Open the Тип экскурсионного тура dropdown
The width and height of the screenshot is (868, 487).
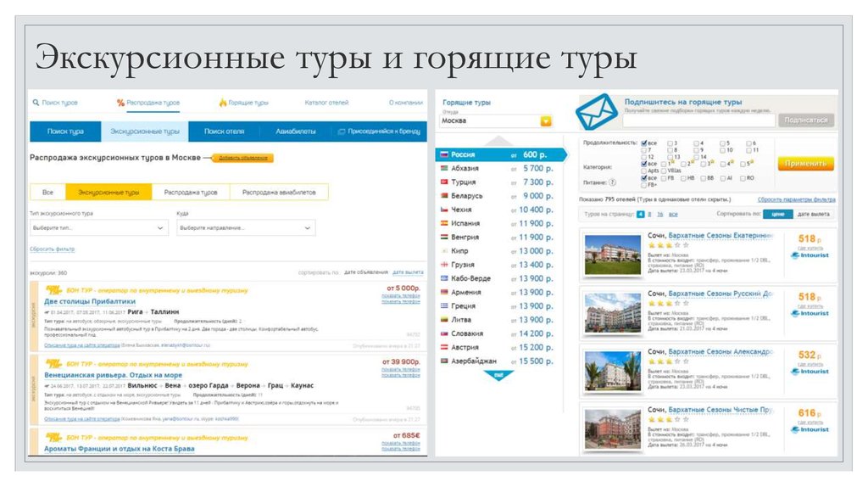[99, 227]
